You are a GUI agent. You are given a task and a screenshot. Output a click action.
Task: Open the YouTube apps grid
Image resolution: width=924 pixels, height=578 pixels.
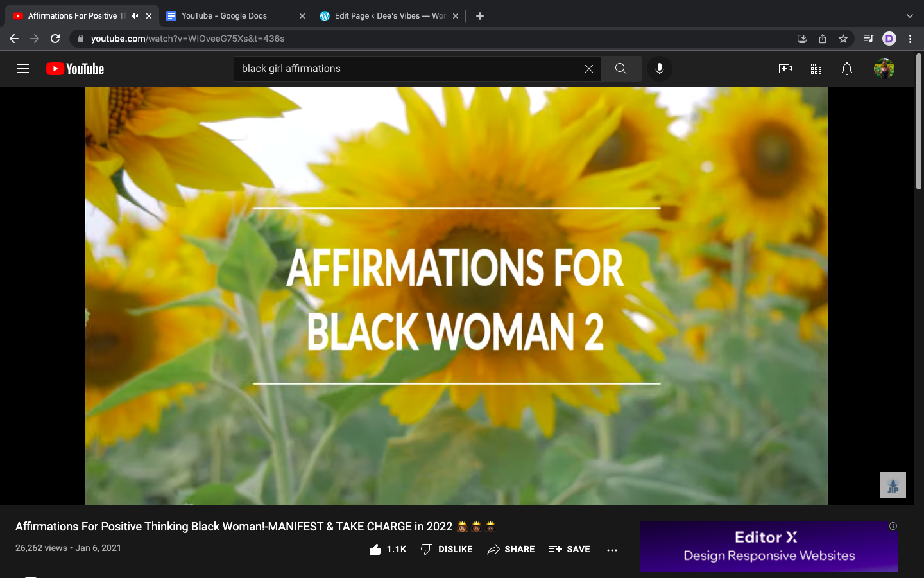pos(816,69)
